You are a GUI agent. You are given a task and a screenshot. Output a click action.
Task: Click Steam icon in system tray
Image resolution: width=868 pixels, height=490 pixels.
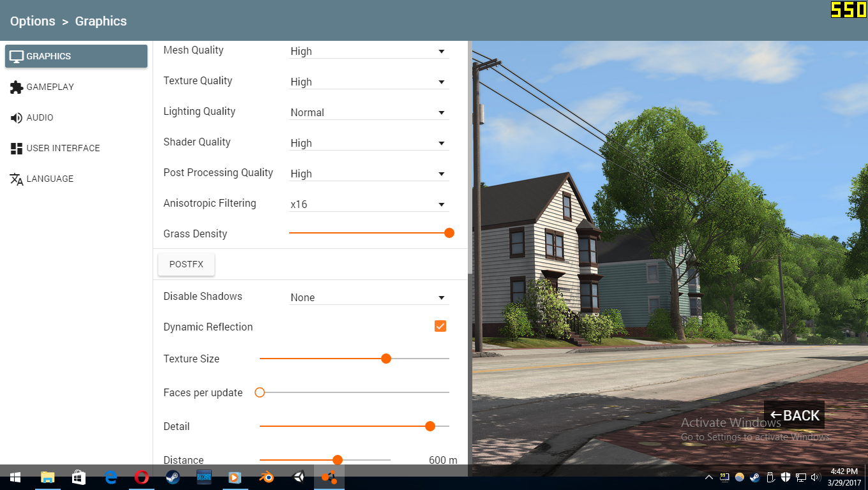[754, 477]
